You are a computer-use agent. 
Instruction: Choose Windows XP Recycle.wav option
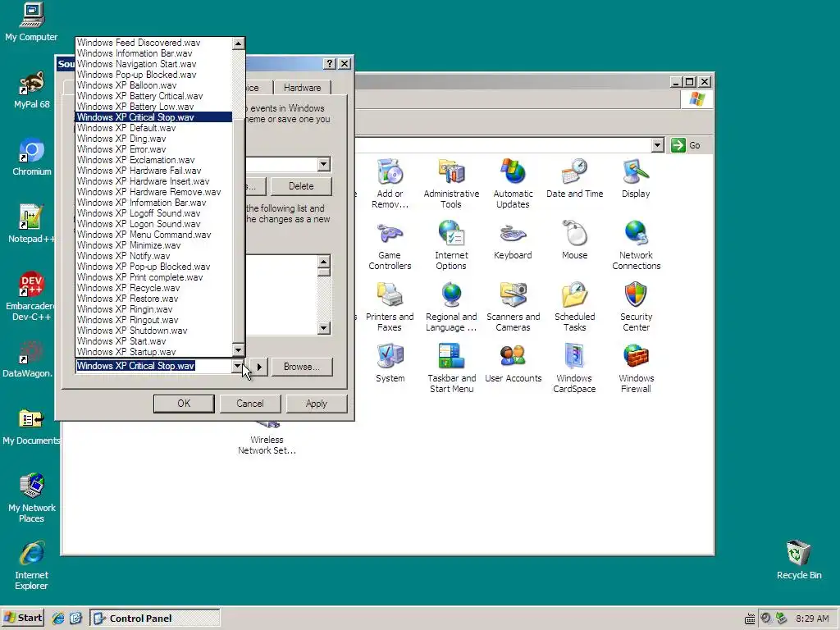(x=153, y=288)
